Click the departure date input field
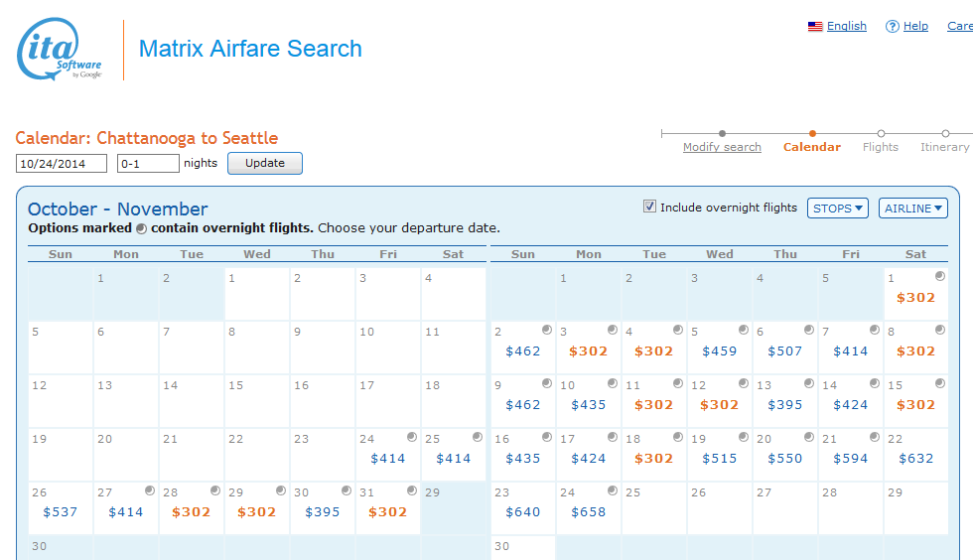This screenshot has width=973, height=560. [62, 164]
